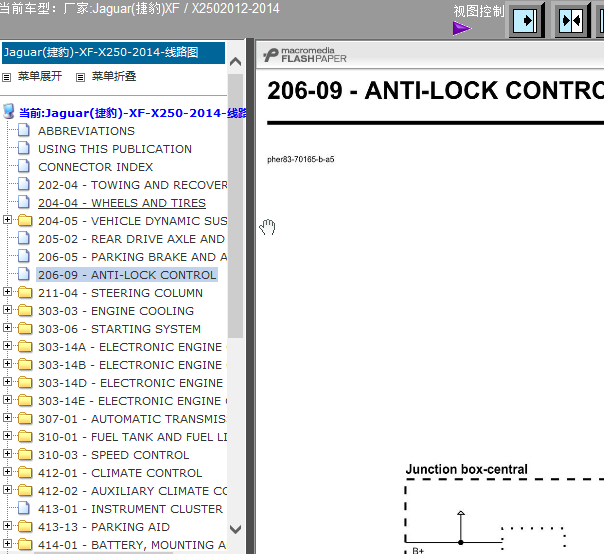Click the 菜单折叠 list icon
This screenshot has width=604, height=554.
point(80,77)
